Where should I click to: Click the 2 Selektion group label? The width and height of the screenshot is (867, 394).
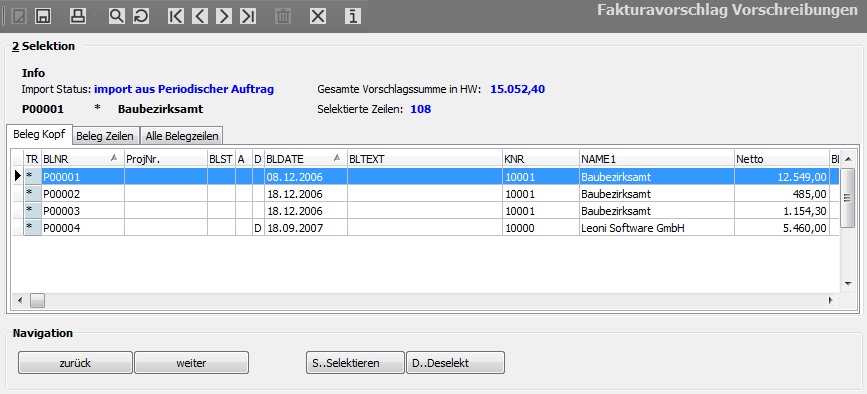coord(44,46)
